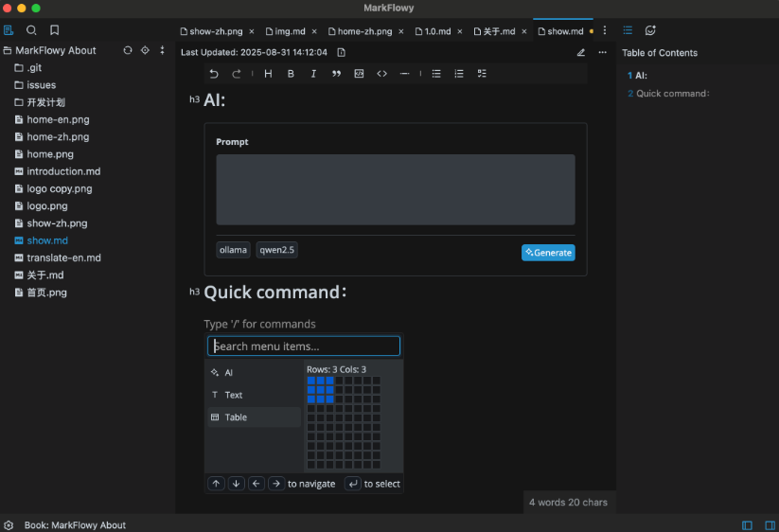Toggle the left sidebar panel visibility

coord(747,524)
